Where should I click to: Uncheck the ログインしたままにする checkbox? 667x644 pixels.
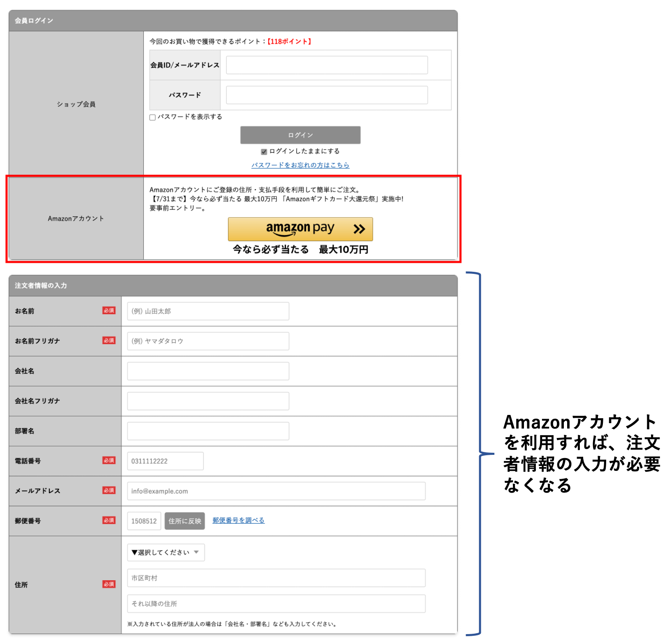264,152
